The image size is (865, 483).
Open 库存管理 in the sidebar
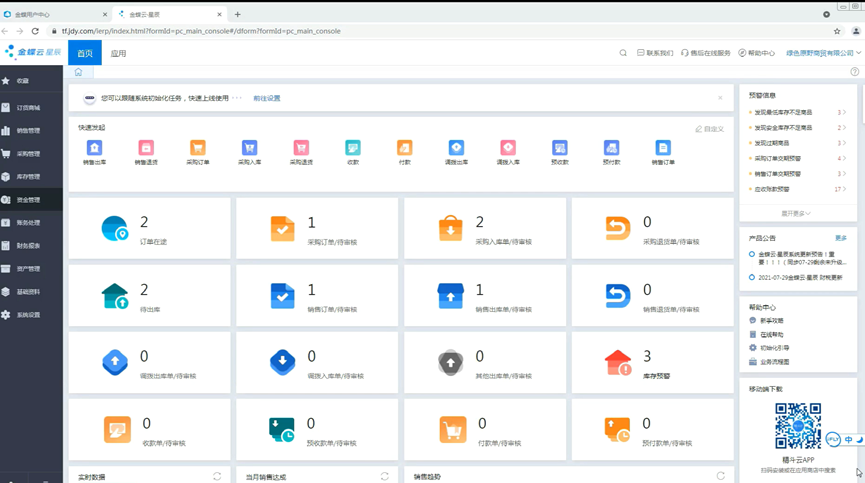click(x=31, y=176)
